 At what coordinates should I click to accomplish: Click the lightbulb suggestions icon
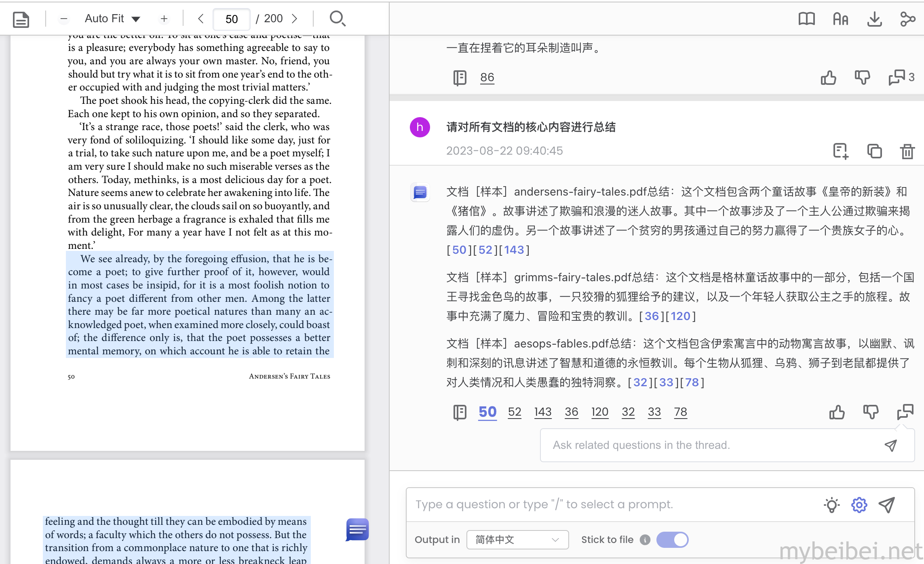tap(831, 505)
